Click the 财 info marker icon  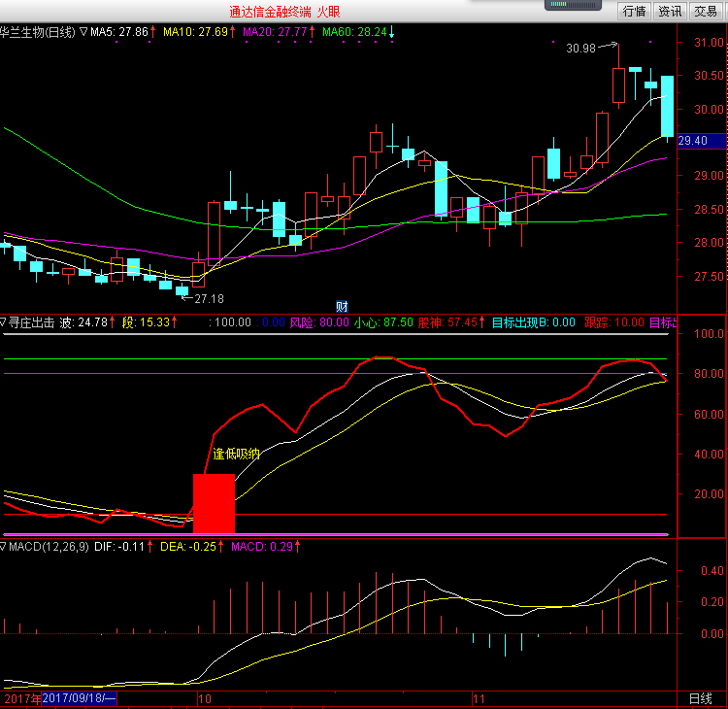(x=343, y=306)
